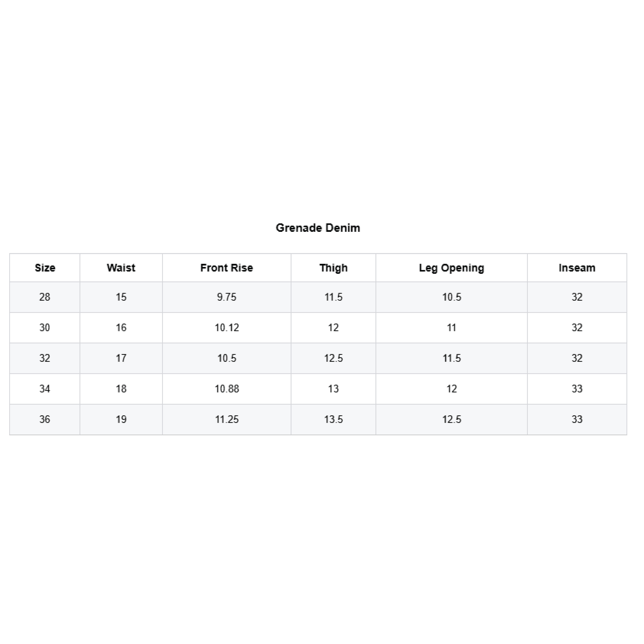Click the Waist column header
This screenshot has width=644, height=644.
coord(121,268)
